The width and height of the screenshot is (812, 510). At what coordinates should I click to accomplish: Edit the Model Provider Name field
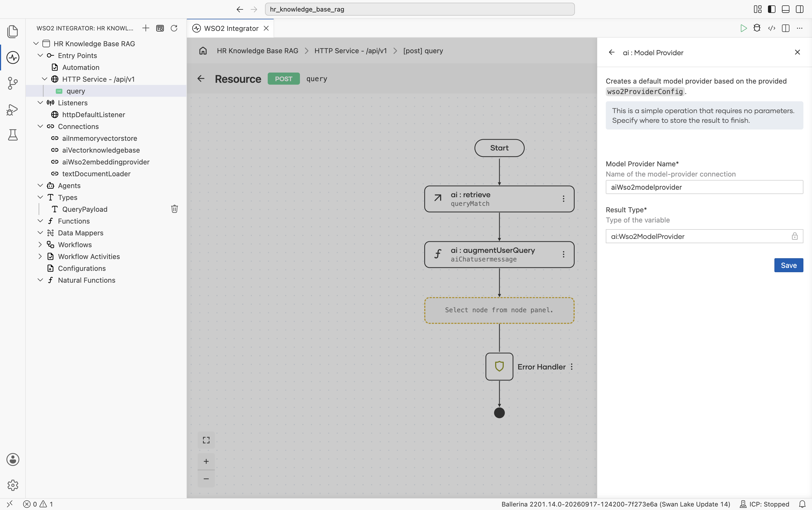point(705,187)
